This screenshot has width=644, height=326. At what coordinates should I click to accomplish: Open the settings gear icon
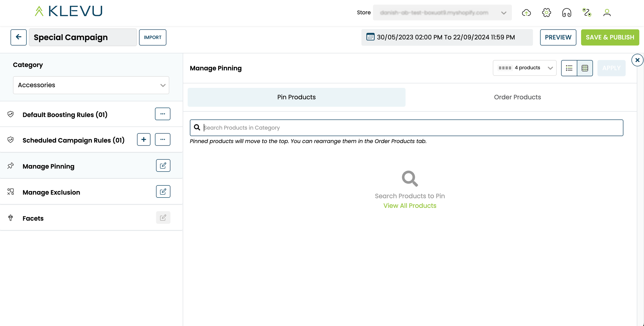coord(546,13)
